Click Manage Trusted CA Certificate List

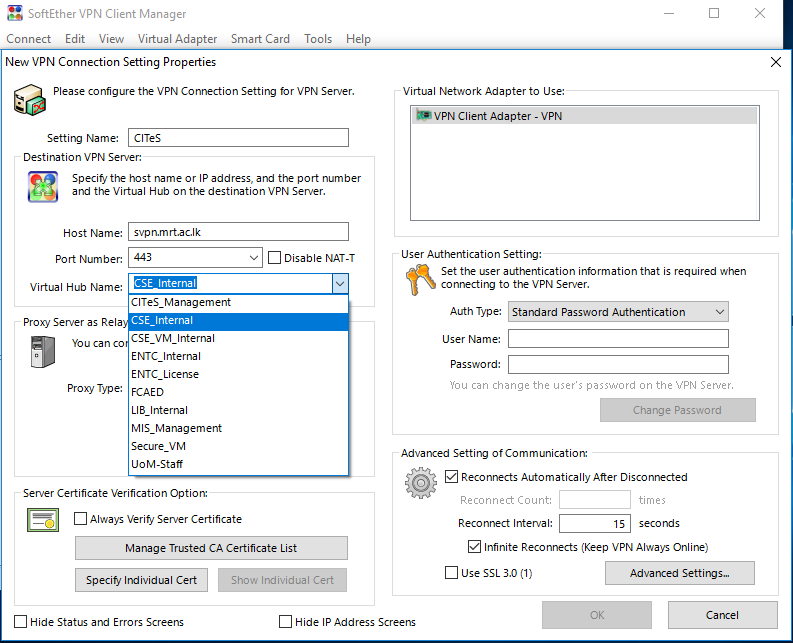[211, 548]
